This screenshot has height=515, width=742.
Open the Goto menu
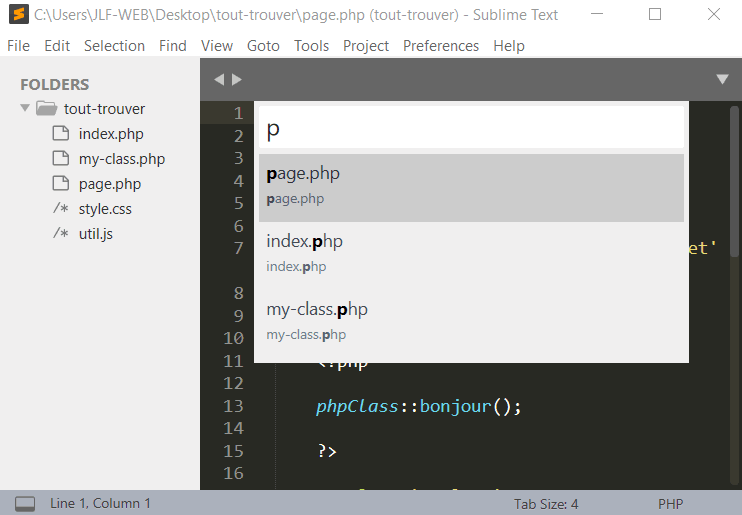point(263,46)
